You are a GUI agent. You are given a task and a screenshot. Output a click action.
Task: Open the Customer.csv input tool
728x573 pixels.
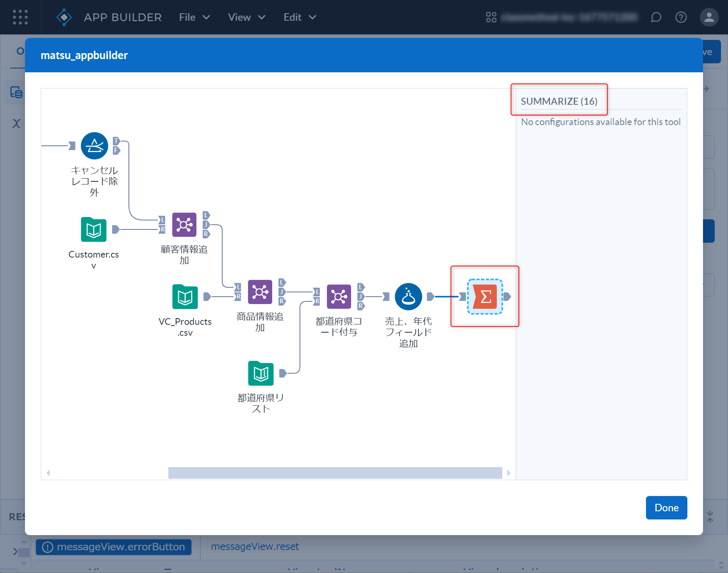94,230
